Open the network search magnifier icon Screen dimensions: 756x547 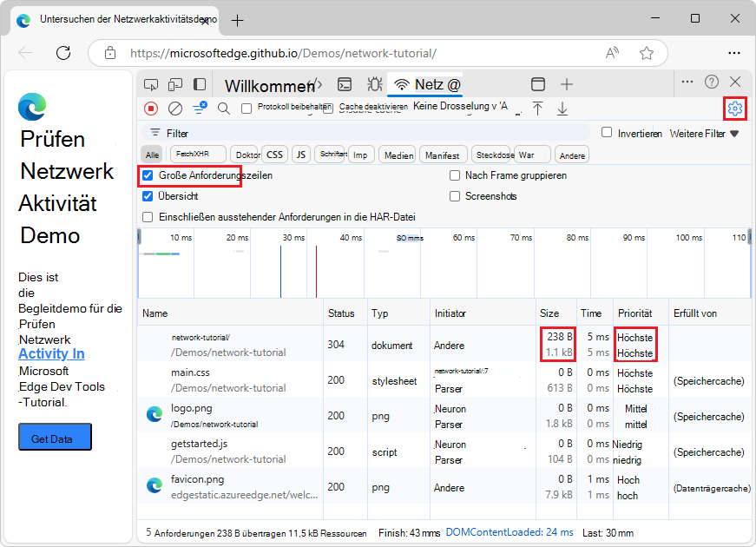(x=224, y=109)
